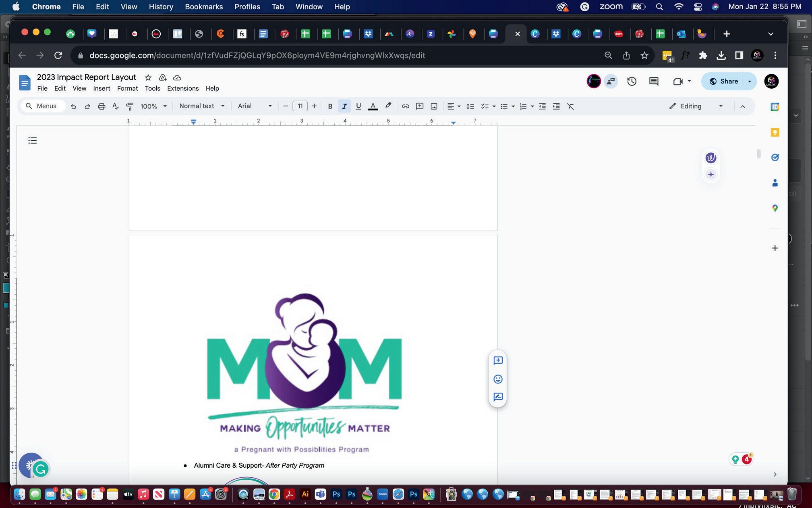Toggle underline formatting
812x508 pixels.
pyautogui.click(x=358, y=106)
